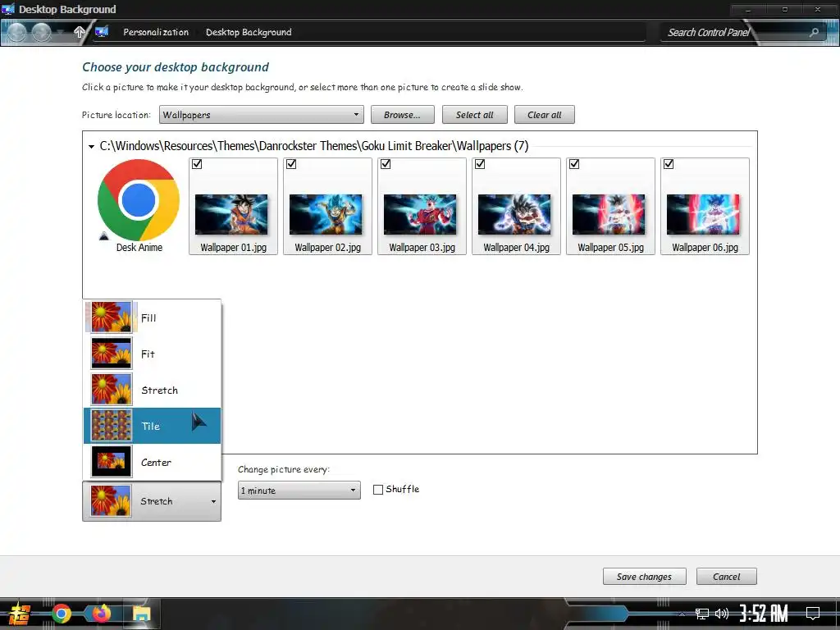
Task: Launch Firefox from the taskbar
Action: point(101,613)
